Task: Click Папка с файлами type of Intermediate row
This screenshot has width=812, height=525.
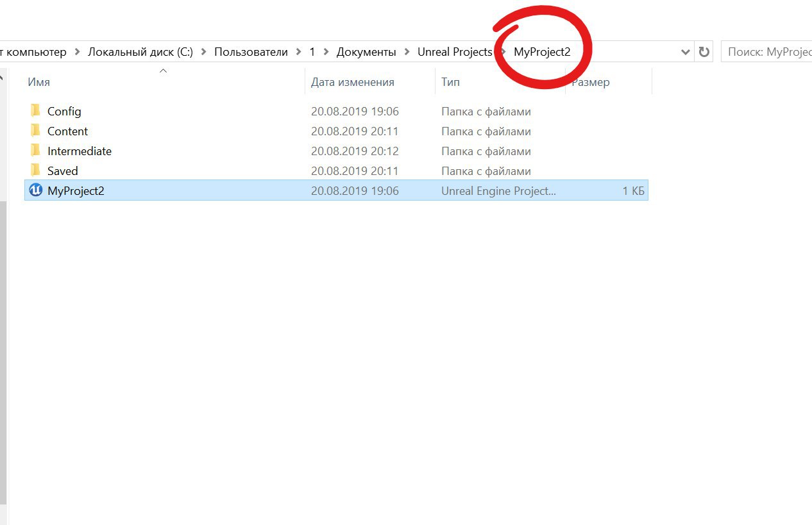Action: click(486, 151)
